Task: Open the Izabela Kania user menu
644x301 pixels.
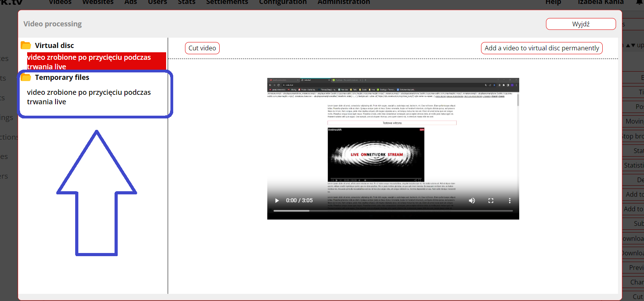Action: (601, 2)
